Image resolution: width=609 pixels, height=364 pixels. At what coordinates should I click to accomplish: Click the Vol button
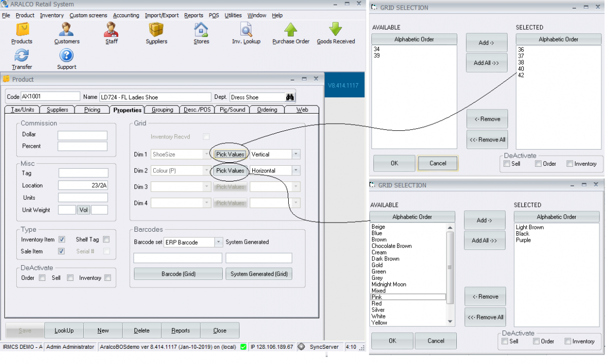click(83, 210)
